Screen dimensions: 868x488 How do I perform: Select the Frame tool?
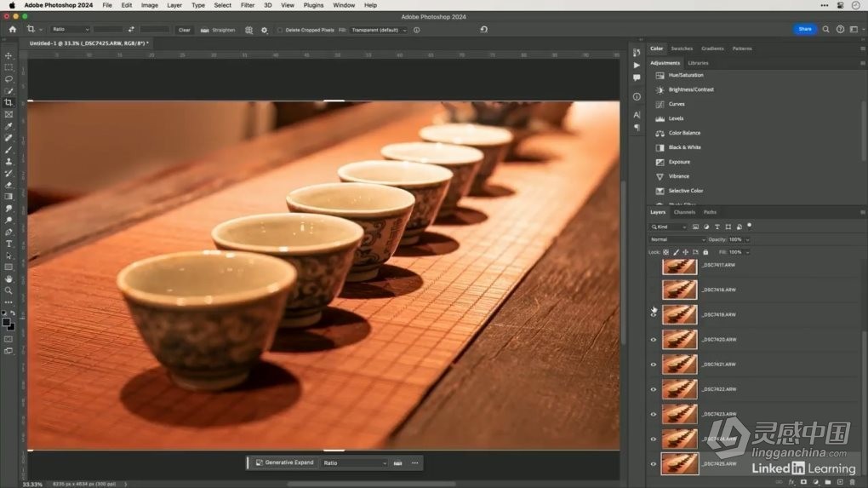point(9,114)
